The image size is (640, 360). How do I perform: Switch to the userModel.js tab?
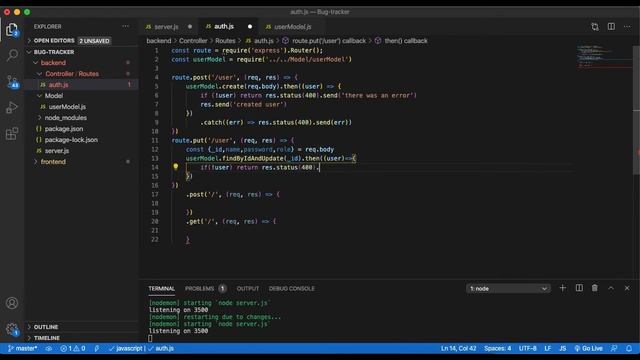tap(293, 27)
